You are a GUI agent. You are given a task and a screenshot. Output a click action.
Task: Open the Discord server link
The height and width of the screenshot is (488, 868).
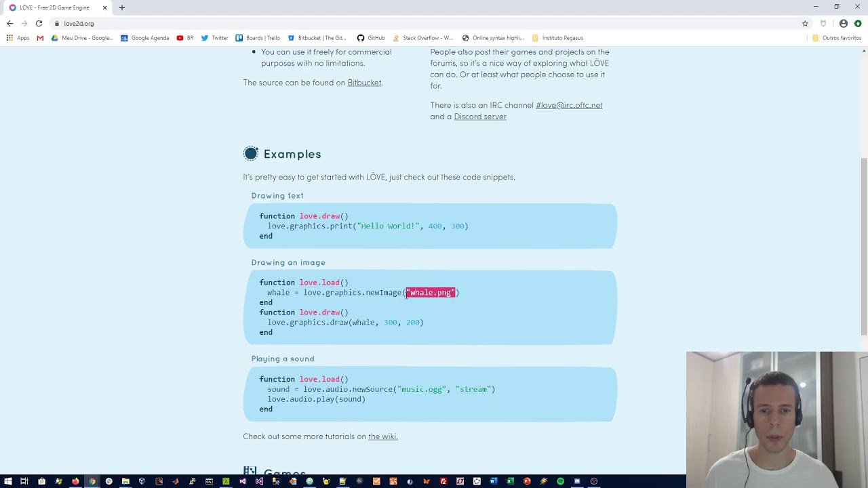coord(480,117)
